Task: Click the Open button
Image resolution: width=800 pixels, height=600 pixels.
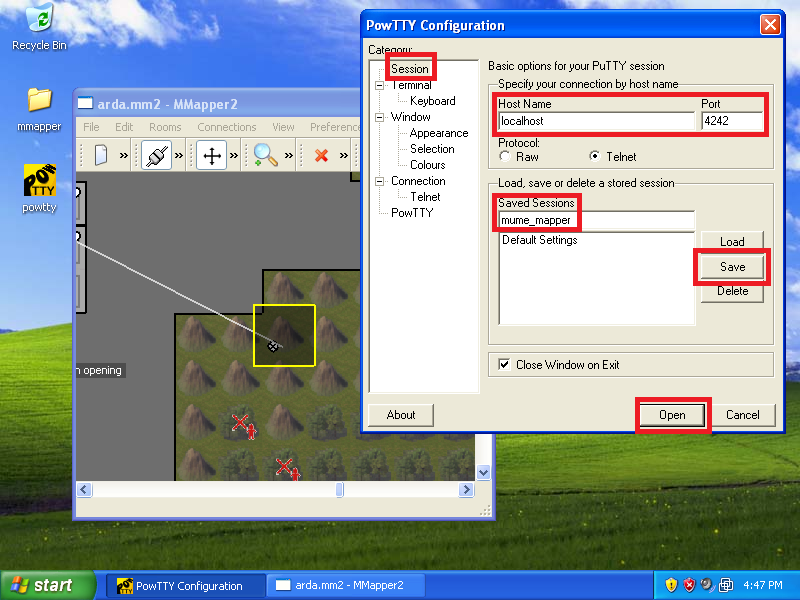Action: (672, 415)
